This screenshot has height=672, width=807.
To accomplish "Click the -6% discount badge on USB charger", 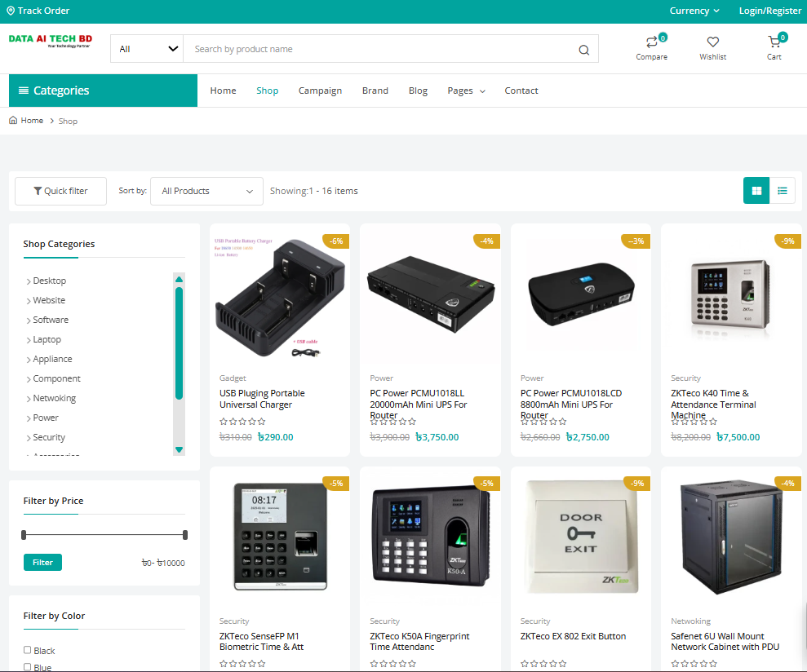I will [x=336, y=241].
